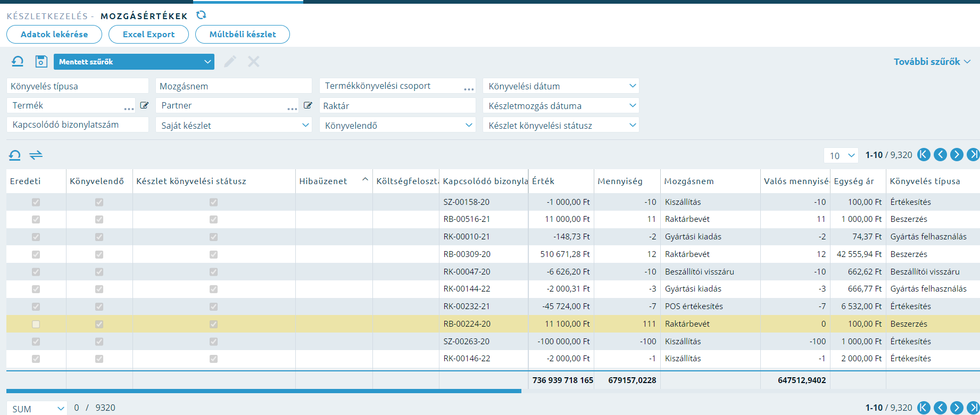Save filter using the floppy disk icon
Viewport: 980px width, 415px height.
point(41,62)
